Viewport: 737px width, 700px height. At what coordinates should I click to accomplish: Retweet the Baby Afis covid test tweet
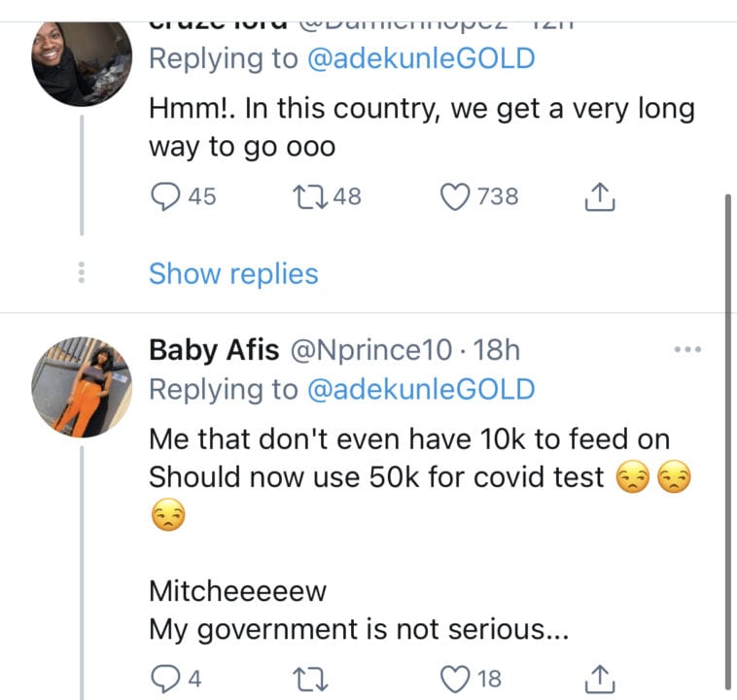(308, 678)
